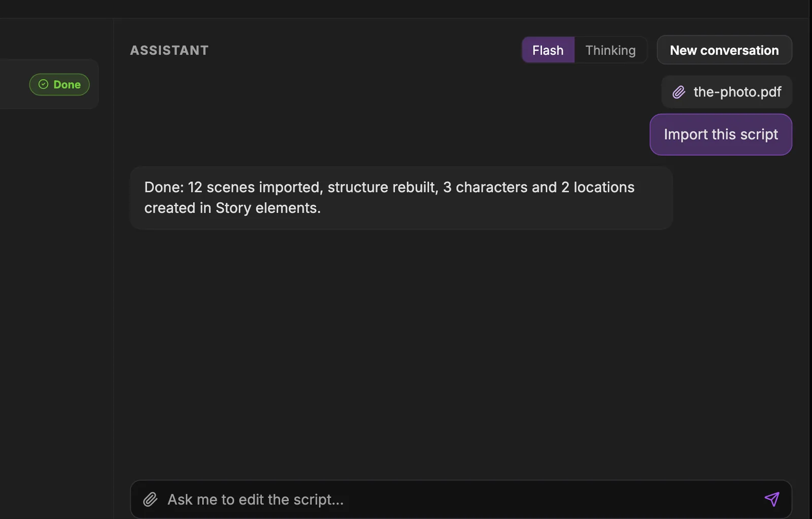Select the Flash mode

coord(548,50)
